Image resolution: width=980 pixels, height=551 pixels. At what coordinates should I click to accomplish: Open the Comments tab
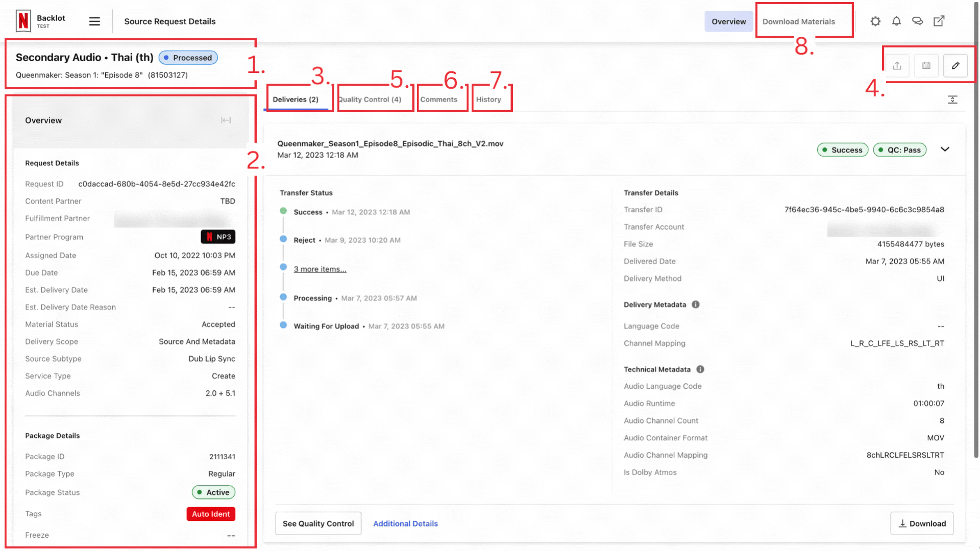(439, 99)
